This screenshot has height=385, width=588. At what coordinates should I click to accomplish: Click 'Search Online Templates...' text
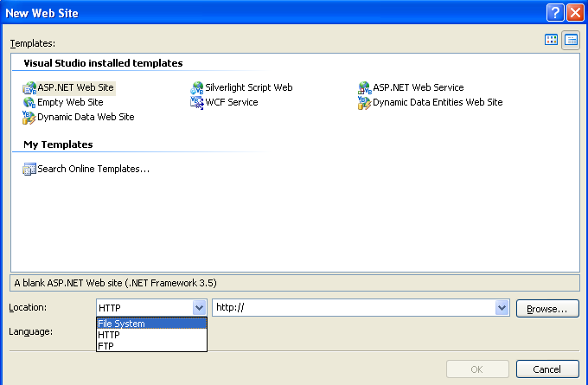[x=93, y=170]
